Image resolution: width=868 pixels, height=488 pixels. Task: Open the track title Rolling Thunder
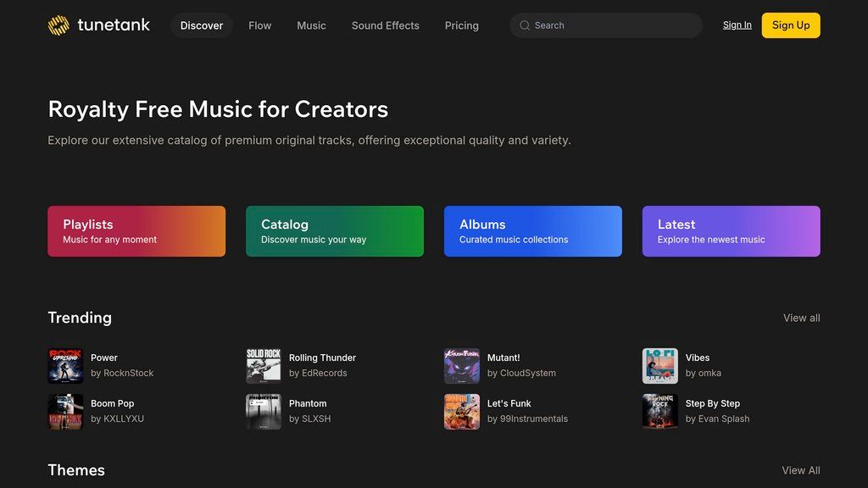[x=322, y=358]
